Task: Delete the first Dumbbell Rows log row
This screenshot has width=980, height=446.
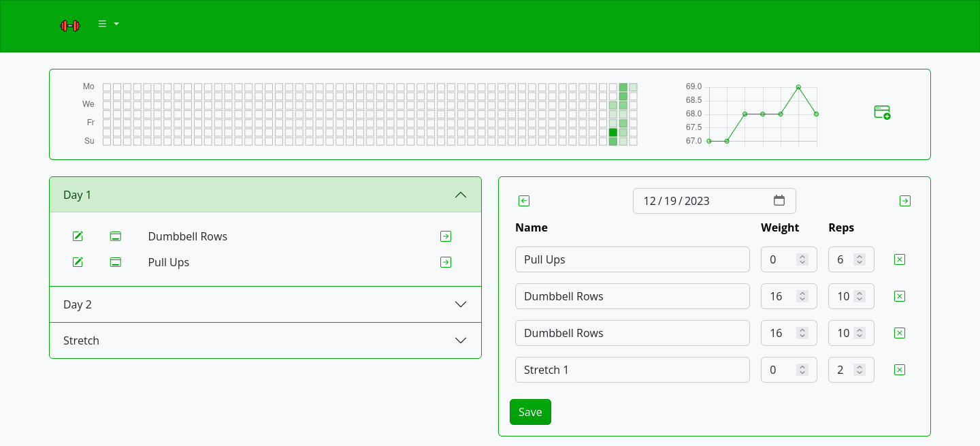Action: point(899,296)
